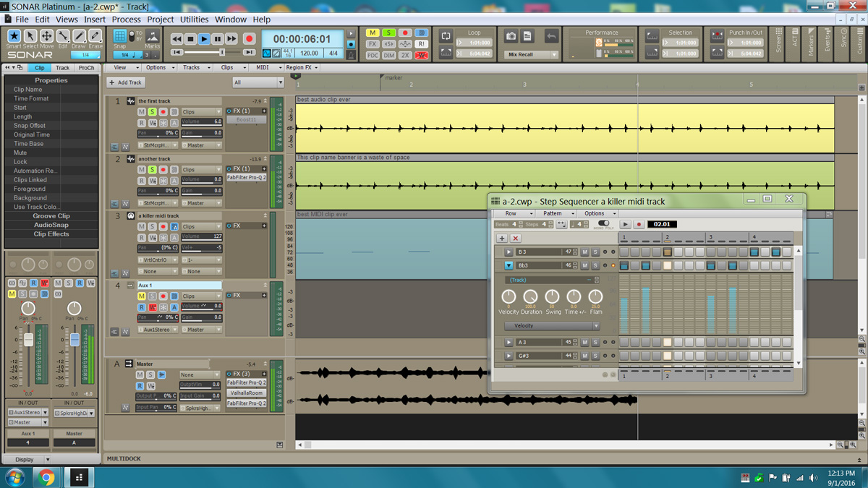Switch to the ProCh inspector tab
868x488 pixels.
point(86,68)
